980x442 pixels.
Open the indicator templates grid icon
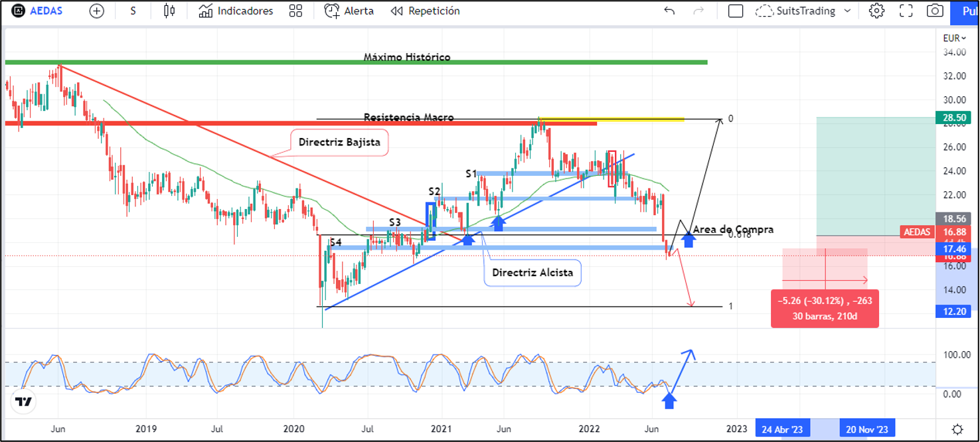coord(296,11)
